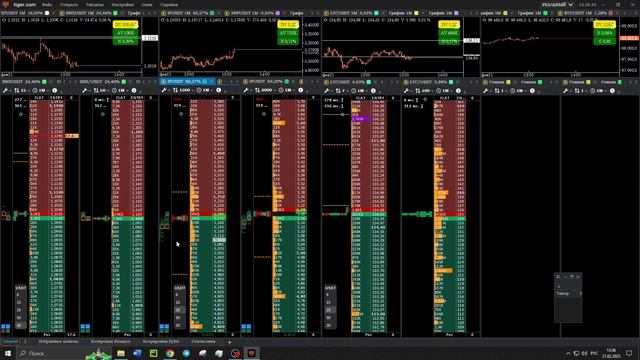Image resolution: width=640 pixels, height=360 pixels.
Task: Switch to the Копирование Binance bottom tab
Action: point(111,342)
